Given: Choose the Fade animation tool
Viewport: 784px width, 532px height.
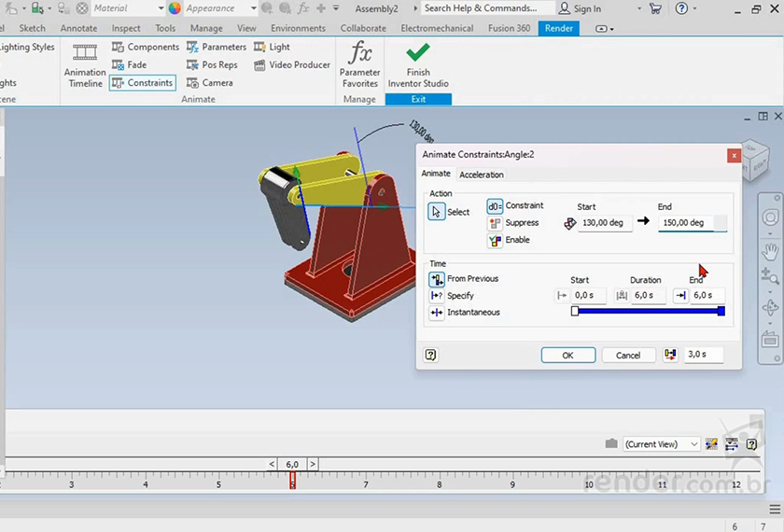Looking at the screenshot, I should (x=129, y=65).
